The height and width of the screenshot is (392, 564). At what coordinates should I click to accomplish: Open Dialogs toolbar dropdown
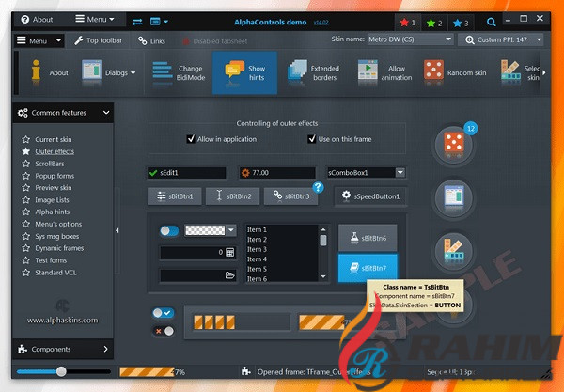point(133,72)
